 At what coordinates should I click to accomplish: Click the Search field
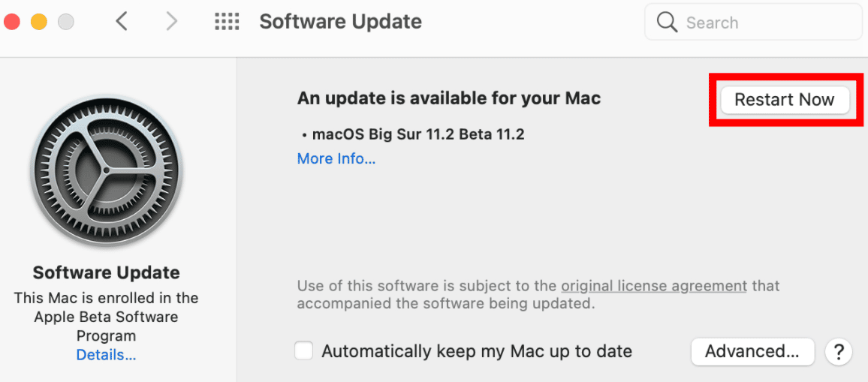tap(753, 23)
